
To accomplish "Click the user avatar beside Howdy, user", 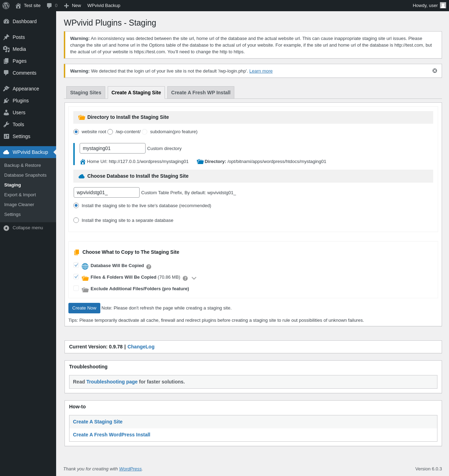I will [x=443, y=5].
